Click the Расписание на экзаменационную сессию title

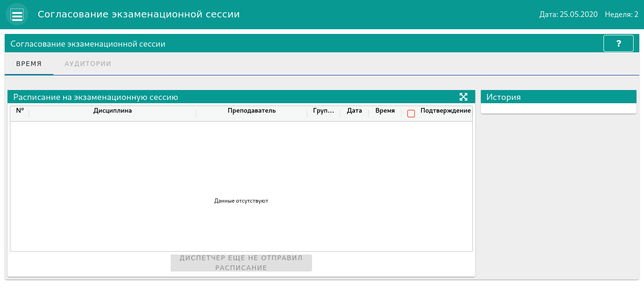[x=96, y=97]
